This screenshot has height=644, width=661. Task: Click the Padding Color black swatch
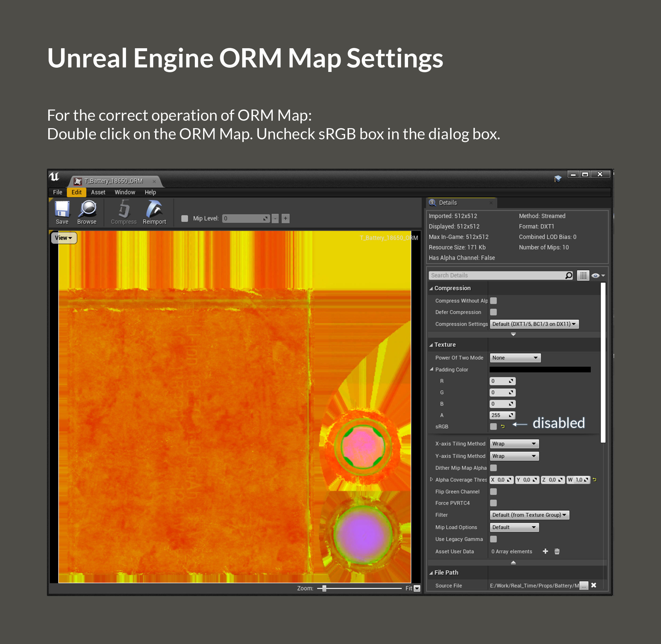(x=540, y=369)
